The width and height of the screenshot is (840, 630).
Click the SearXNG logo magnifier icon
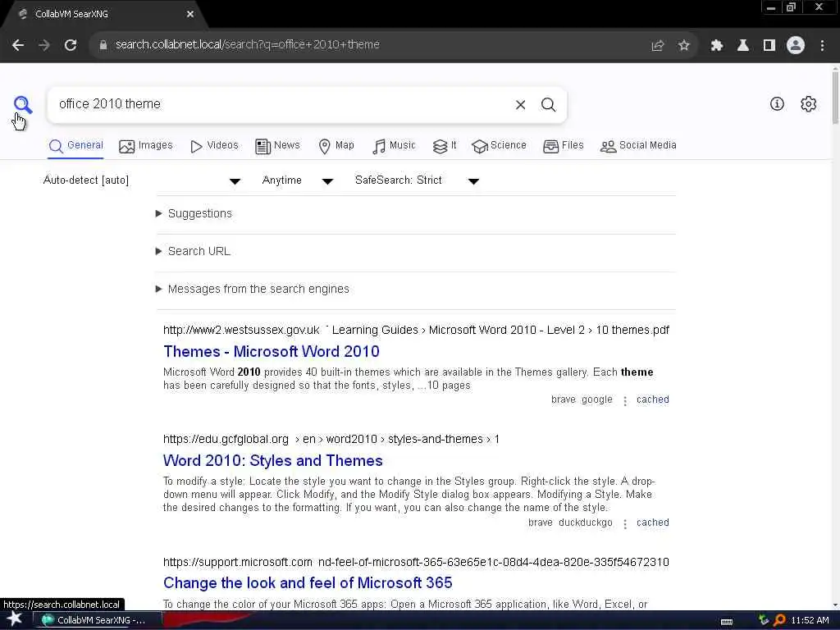tap(22, 104)
